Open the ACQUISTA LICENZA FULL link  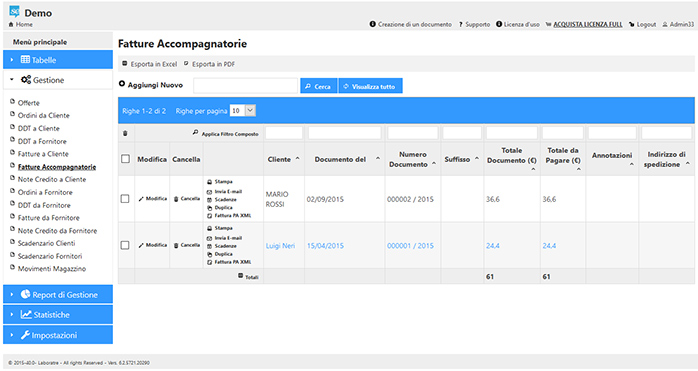588,24
